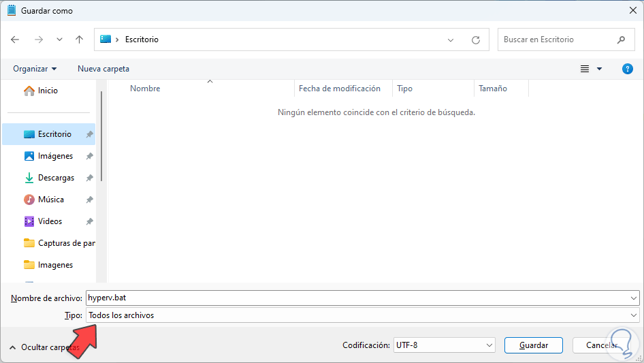
Task: Click the Inicio home icon
Action: tap(29, 91)
